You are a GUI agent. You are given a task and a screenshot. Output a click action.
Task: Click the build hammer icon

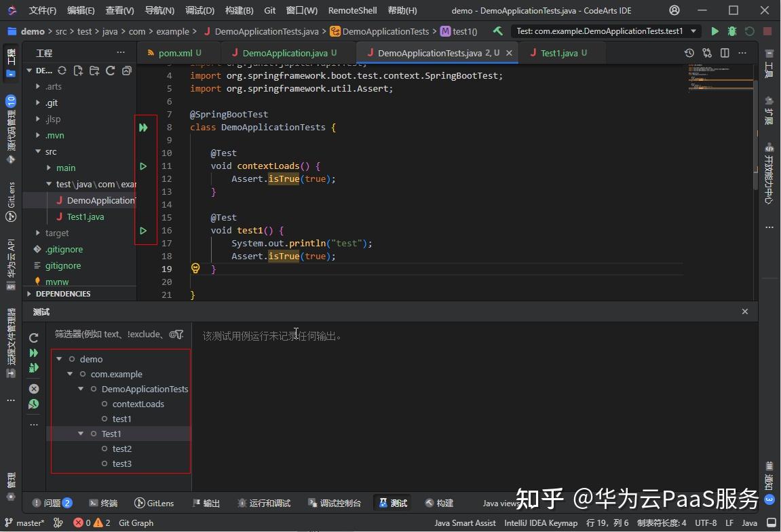click(x=497, y=31)
